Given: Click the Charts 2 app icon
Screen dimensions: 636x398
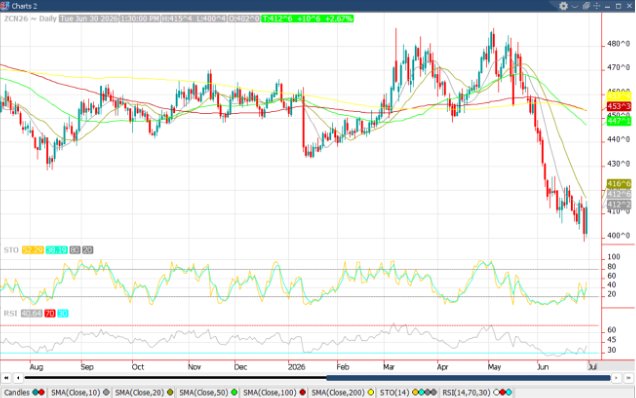Looking at the screenshot, I should click(x=5, y=6).
